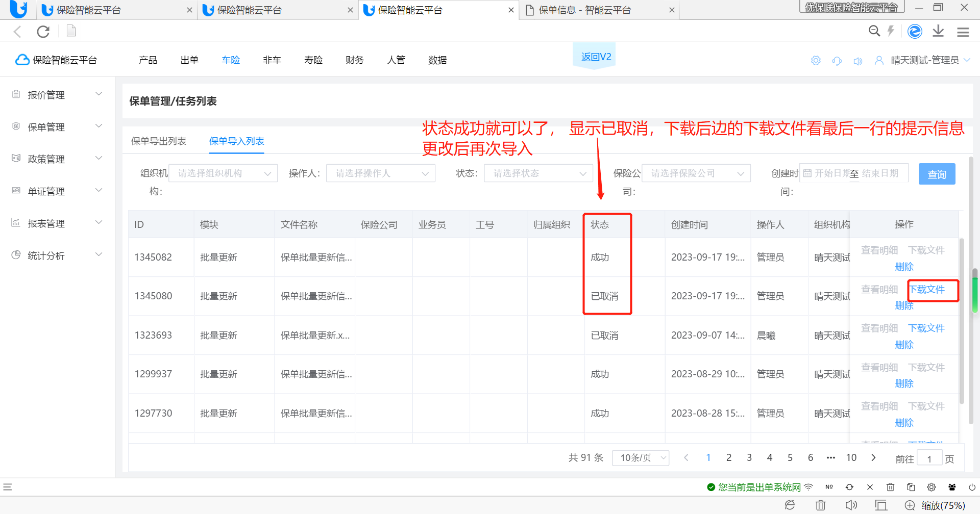Expand the 报价管理 sidebar menu
Screen dimensions: 980x514
57,95
